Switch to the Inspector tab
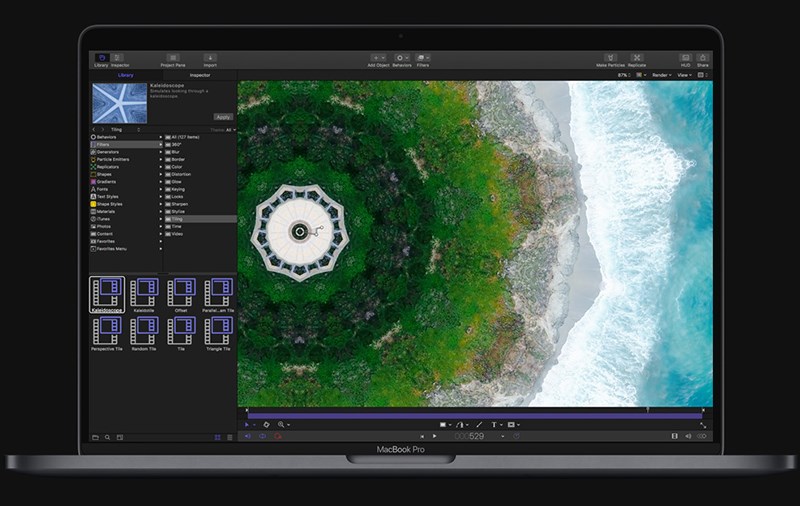Viewport: 800px width, 506px height. [x=200, y=75]
